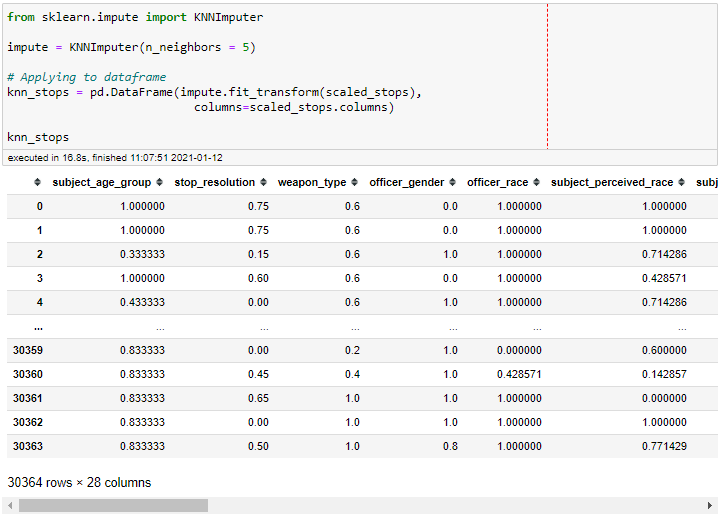Screen dimensions: 723x518
Task: Click the 0.428571 officer_race value in row 30360
Action: pyautogui.click(x=519, y=374)
